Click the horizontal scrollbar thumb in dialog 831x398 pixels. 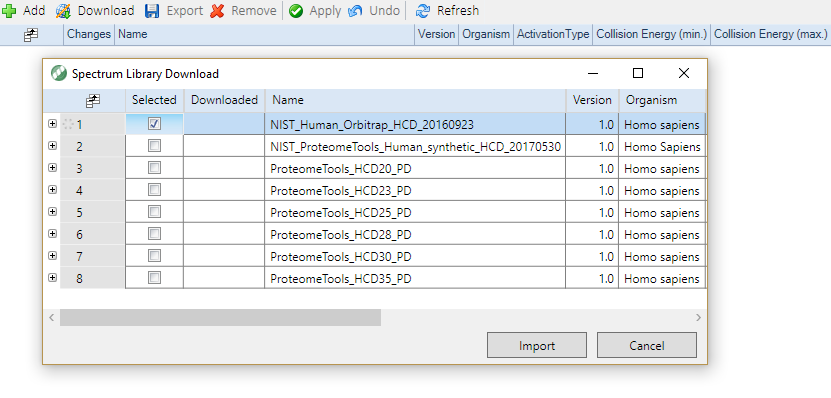220,317
